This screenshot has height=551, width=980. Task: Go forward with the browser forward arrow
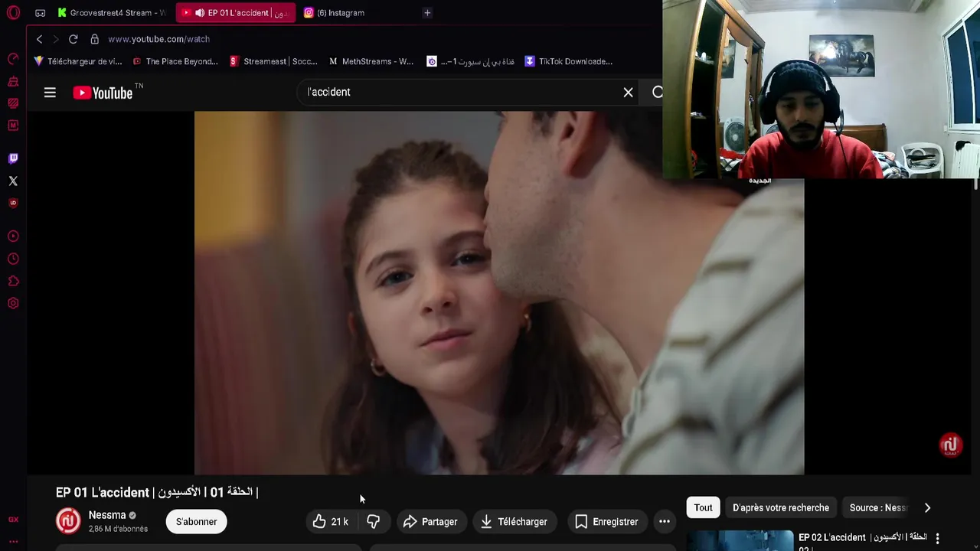point(55,39)
